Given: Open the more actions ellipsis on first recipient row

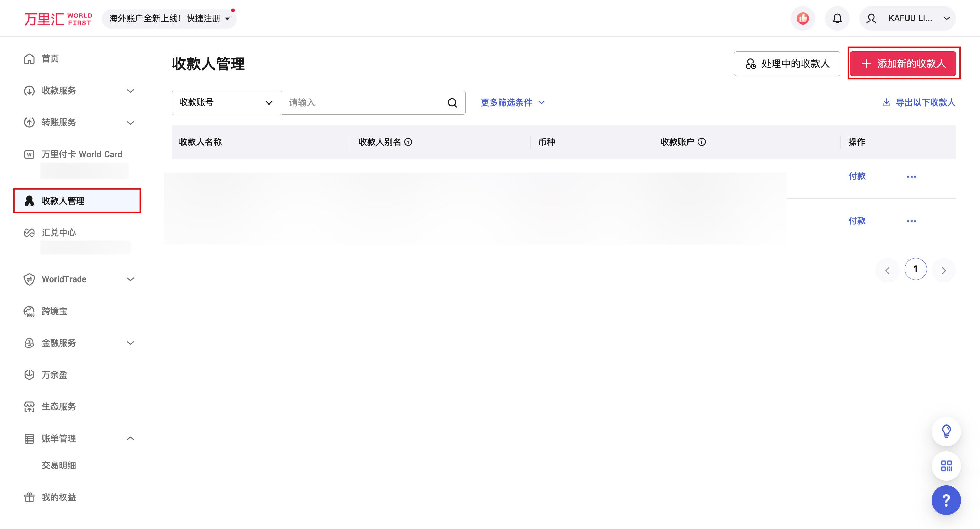Looking at the screenshot, I should [x=912, y=176].
